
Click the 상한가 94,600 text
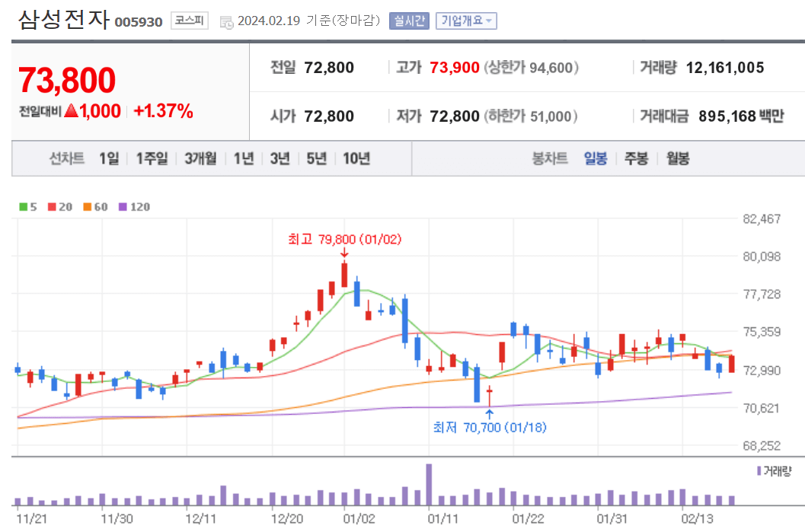(532, 68)
